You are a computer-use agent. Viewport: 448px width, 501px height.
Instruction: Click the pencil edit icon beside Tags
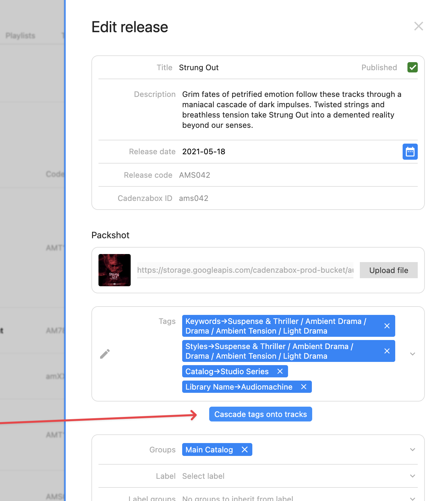(105, 354)
